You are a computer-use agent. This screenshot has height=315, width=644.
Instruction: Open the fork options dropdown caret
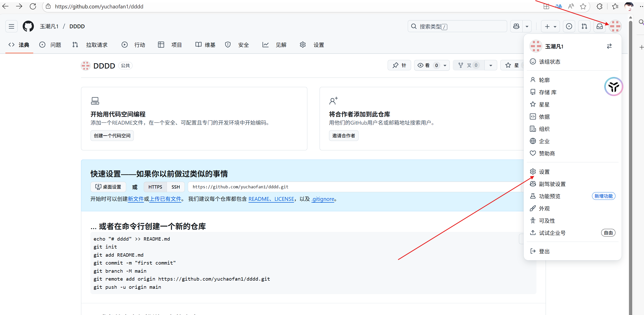pos(491,65)
